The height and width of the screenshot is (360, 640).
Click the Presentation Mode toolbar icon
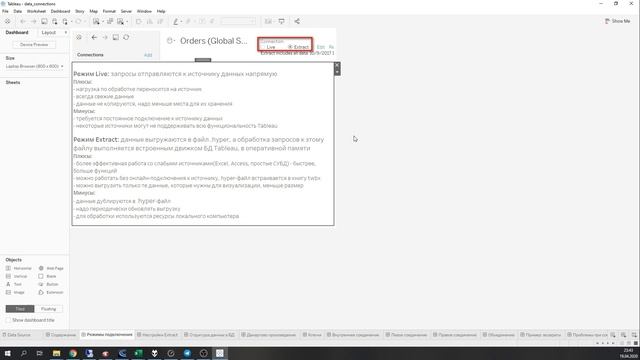282,21
